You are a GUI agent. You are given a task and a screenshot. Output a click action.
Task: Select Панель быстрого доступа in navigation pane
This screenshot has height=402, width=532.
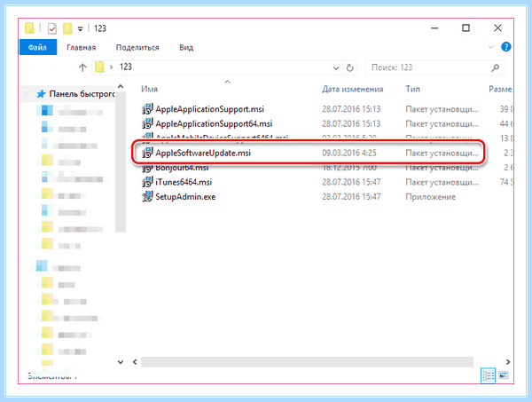(82, 94)
